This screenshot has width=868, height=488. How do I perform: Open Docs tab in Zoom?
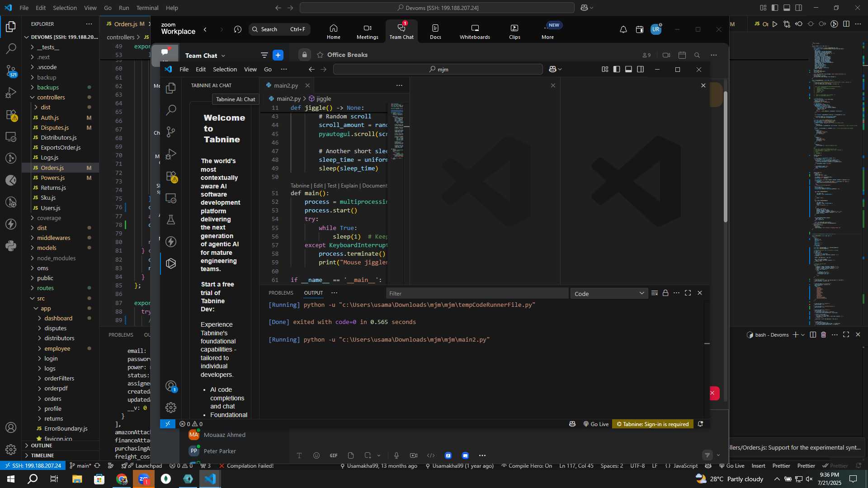(435, 32)
